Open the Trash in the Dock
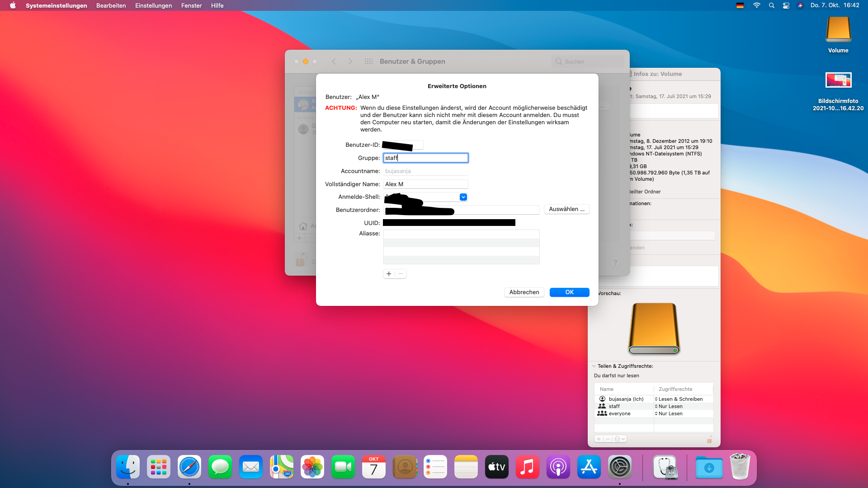This screenshot has width=868, height=488. tap(740, 467)
